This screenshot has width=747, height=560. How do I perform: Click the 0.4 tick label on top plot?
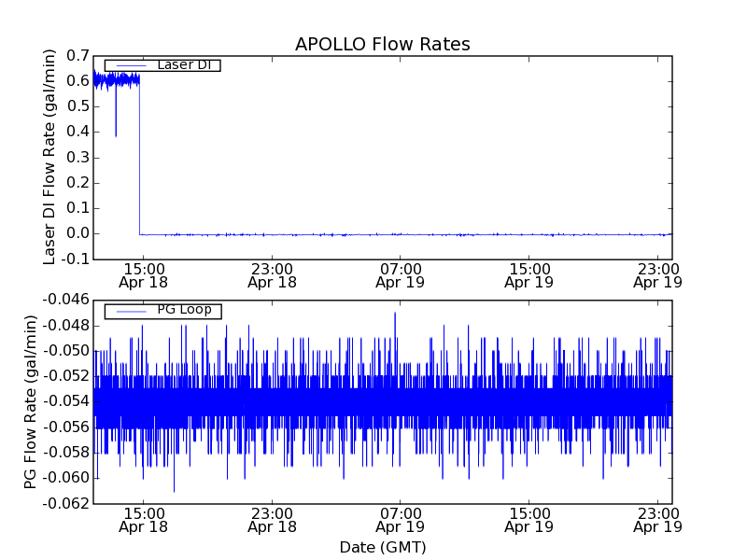pos(78,132)
